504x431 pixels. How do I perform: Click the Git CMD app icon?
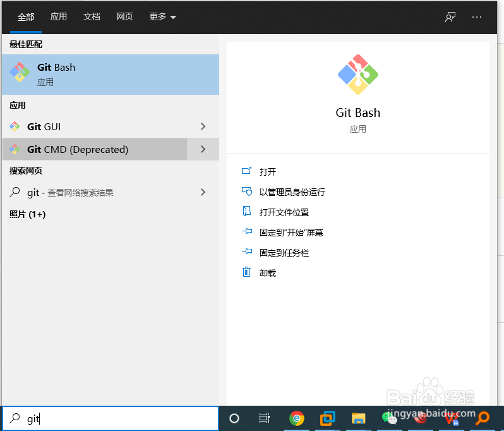point(15,149)
